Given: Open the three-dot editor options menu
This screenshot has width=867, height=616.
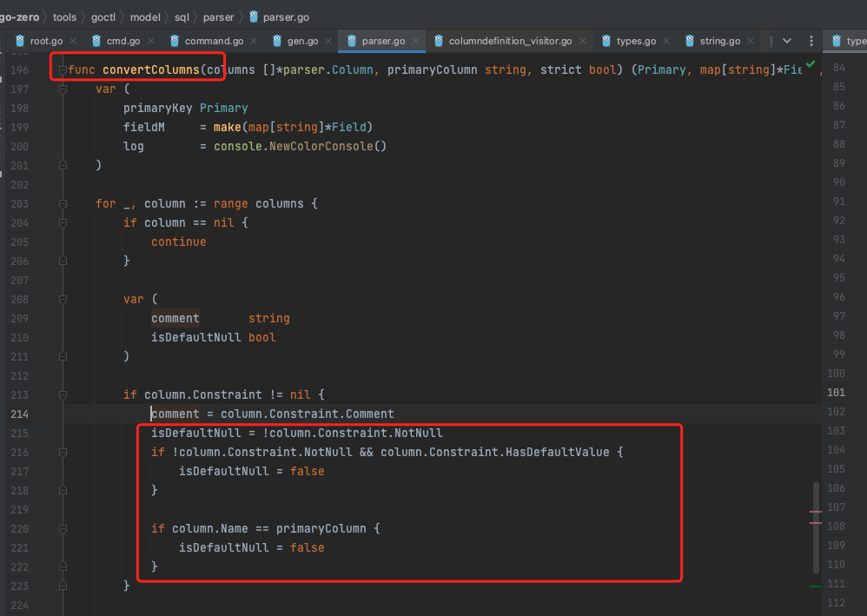Looking at the screenshot, I should pyautogui.click(x=811, y=40).
